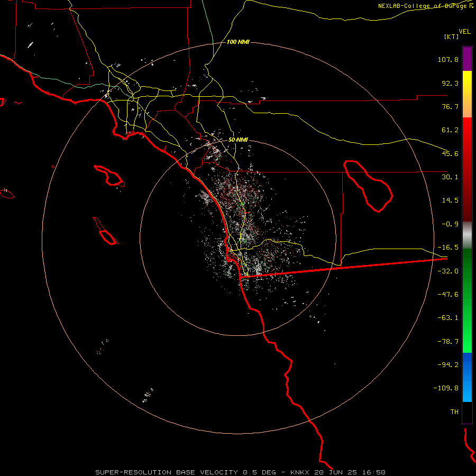Click the -63.1 legend value
The width and height of the screenshot is (476, 476).
(448, 318)
